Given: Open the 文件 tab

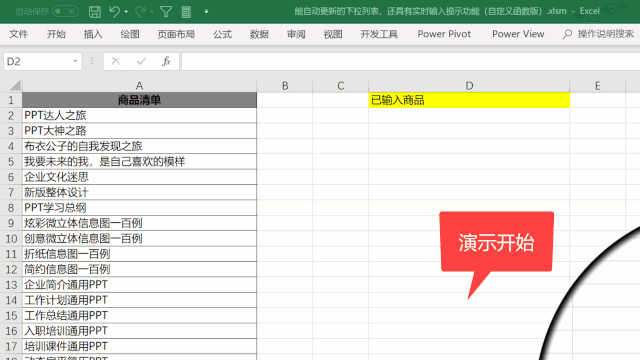Looking at the screenshot, I should click(x=19, y=34).
